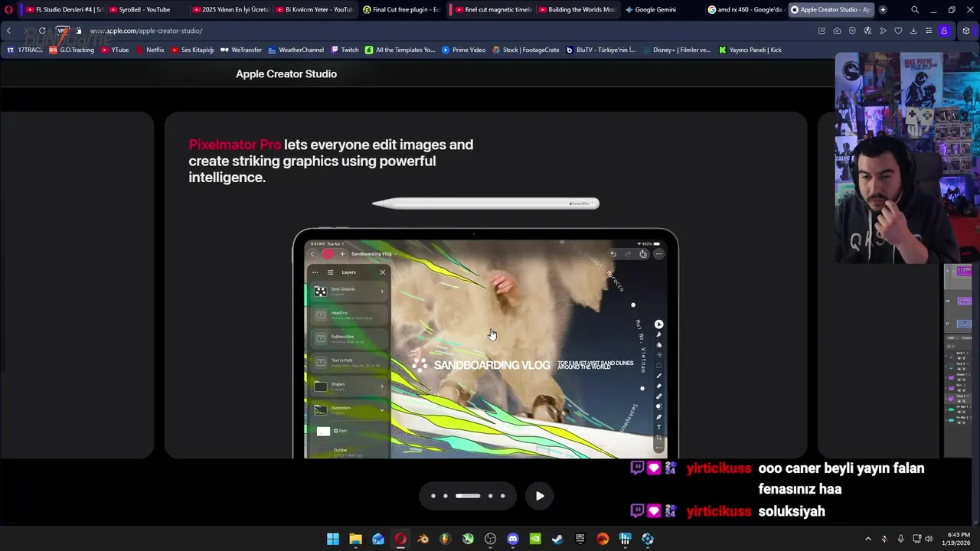Viewport: 980px width, 551px height.
Task: Open the Prime Video bookmark
Action: [464, 50]
